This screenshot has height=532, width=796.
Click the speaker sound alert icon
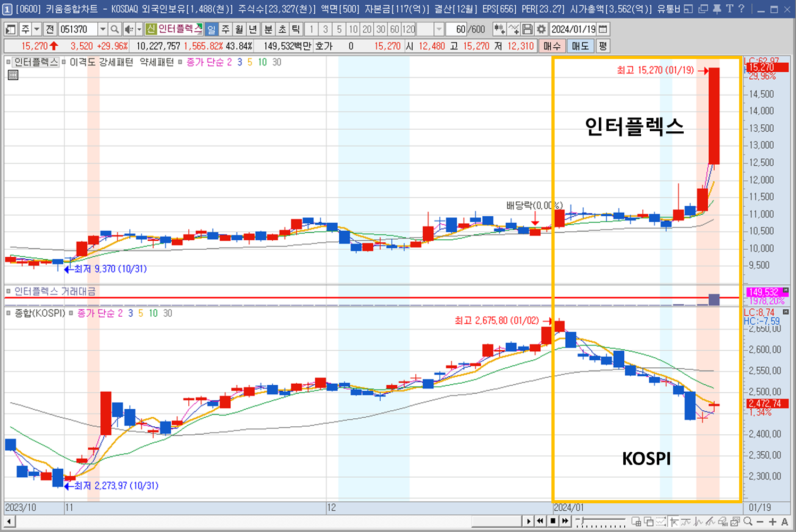129,29
